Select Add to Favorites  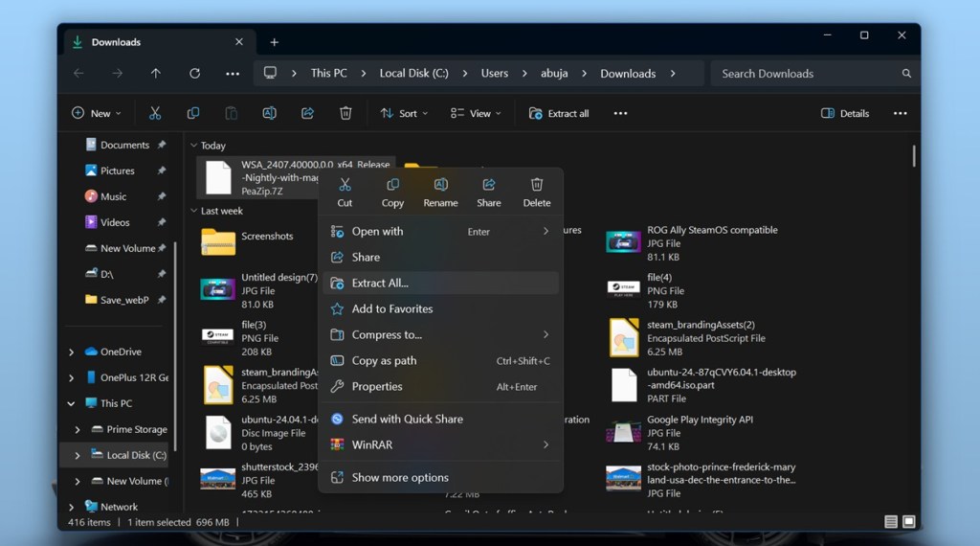(440, 309)
